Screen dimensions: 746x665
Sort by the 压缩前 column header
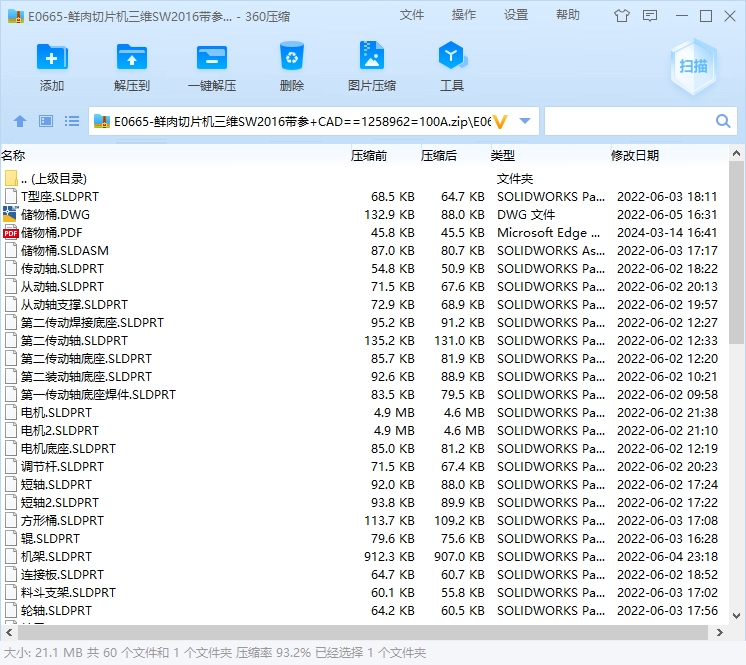(x=369, y=156)
